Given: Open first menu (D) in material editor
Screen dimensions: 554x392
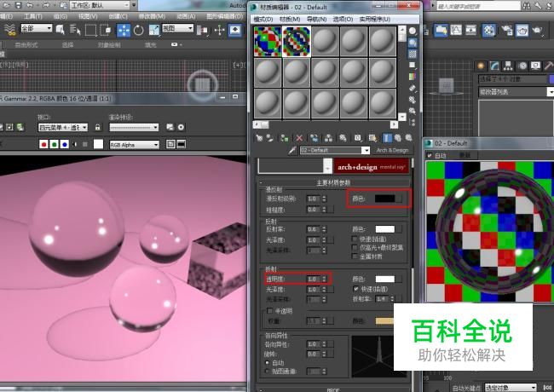Looking at the screenshot, I should tap(263, 19).
